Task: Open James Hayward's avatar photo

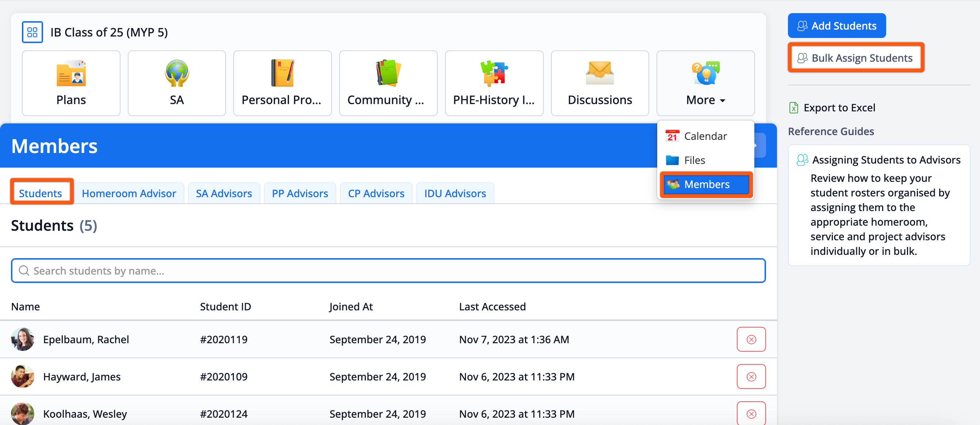Action: pyautogui.click(x=22, y=376)
